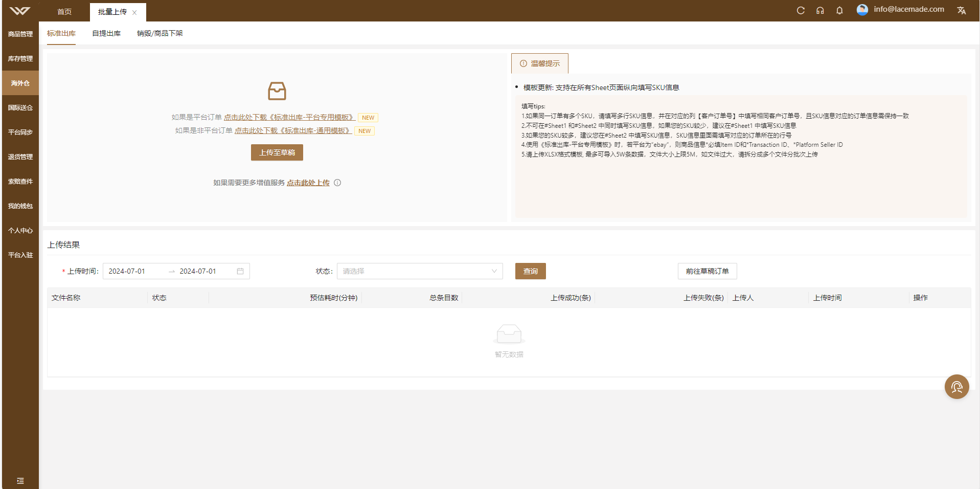Click the 上传成功(条) column header
This screenshot has height=489, width=980.
tap(571, 298)
